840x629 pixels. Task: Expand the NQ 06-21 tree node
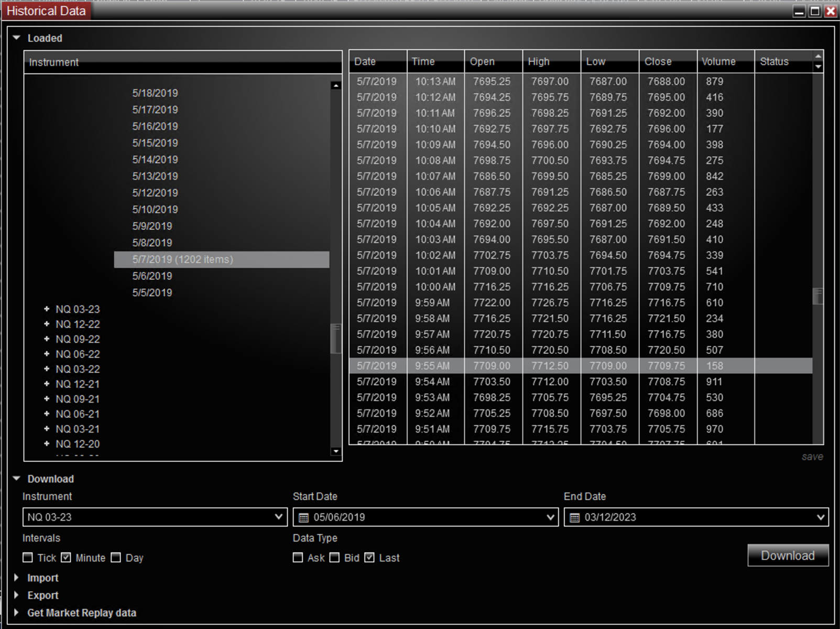click(47, 414)
